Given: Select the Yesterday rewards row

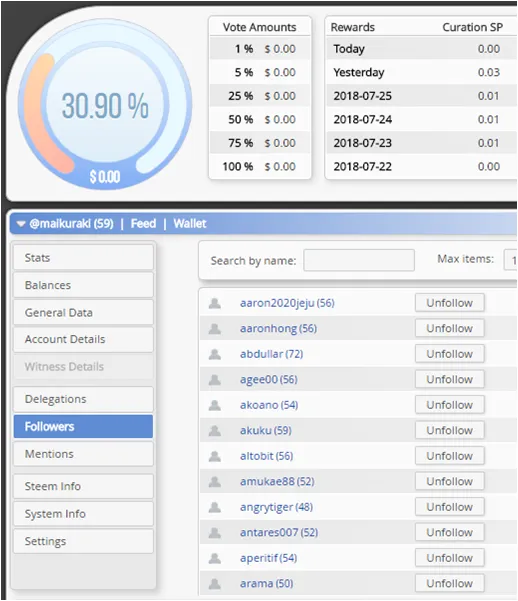Looking at the screenshot, I should tap(421, 72).
